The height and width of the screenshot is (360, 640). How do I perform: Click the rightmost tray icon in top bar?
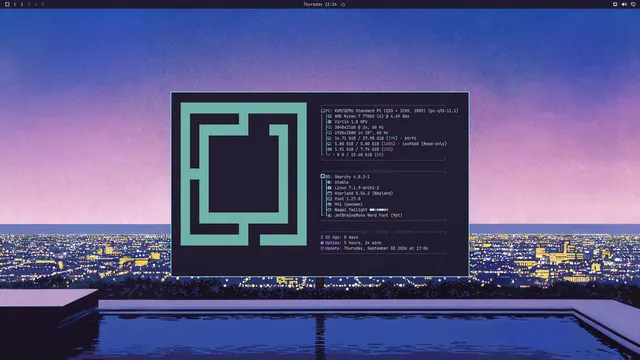tap(633, 4)
